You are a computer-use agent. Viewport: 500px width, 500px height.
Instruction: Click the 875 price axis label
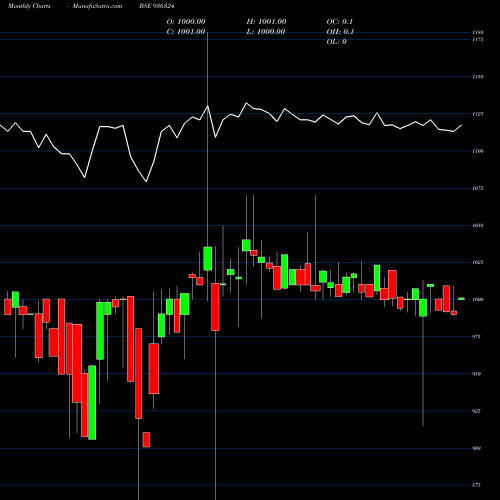pos(477,485)
